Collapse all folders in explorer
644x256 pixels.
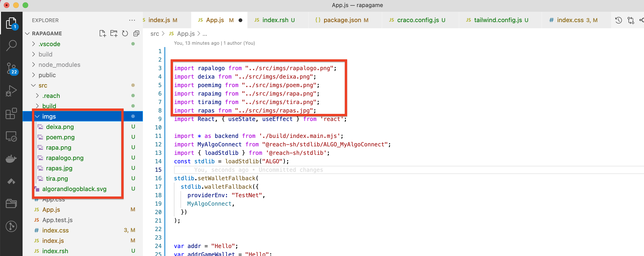136,33
